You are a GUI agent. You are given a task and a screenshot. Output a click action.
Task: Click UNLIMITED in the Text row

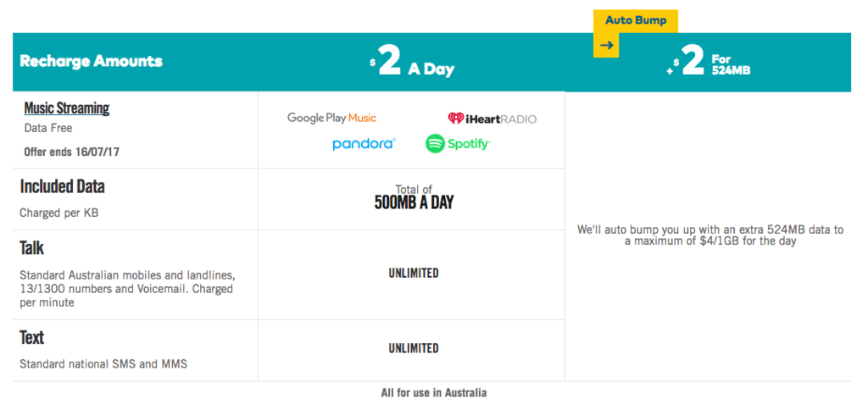click(x=414, y=348)
